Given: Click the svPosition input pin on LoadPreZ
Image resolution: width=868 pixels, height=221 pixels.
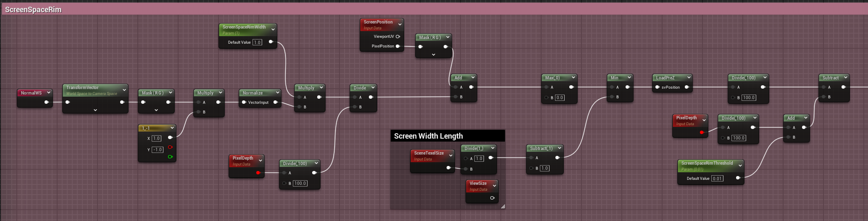Looking at the screenshot, I should pos(658,87).
